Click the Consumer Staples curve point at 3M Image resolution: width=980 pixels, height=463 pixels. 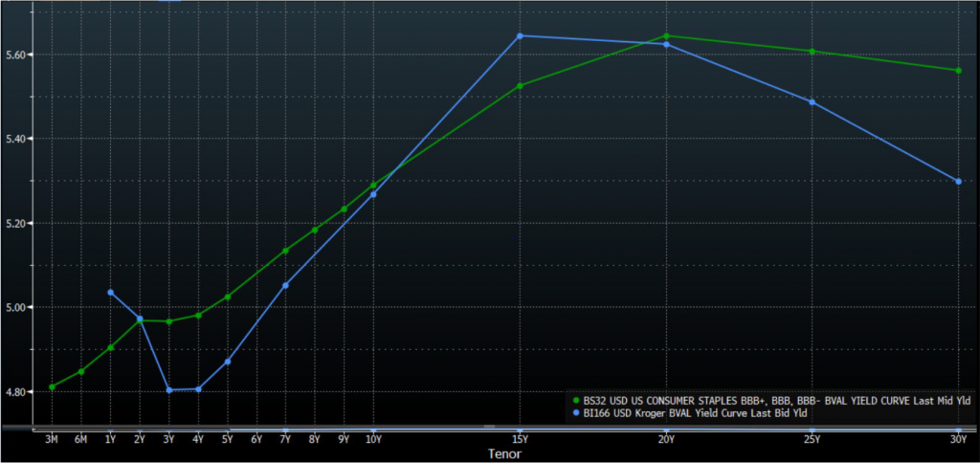click(52, 386)
